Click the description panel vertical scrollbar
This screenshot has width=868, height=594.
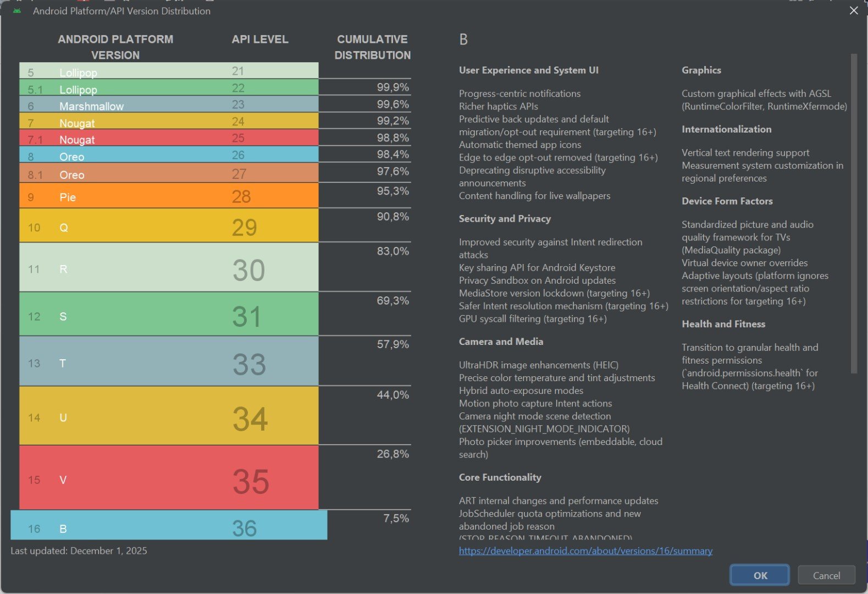coord(854,213)
